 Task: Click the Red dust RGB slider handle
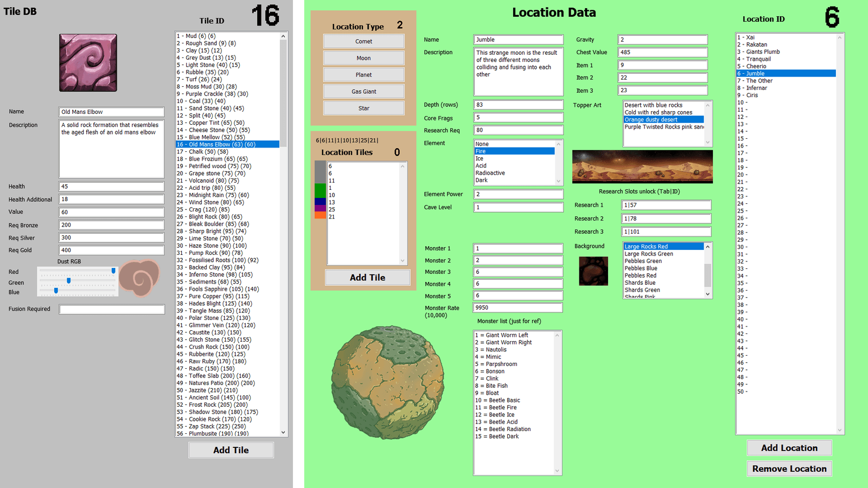pos(113,270)
